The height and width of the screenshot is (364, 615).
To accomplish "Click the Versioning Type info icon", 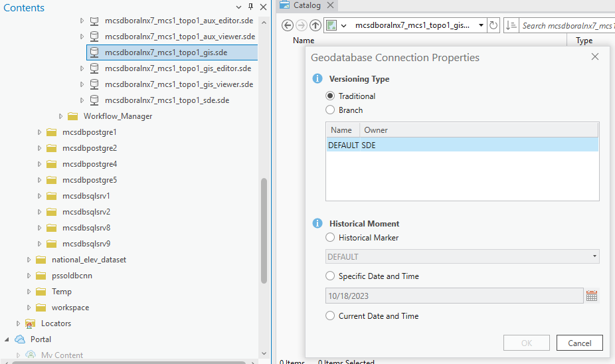I will [317, 79].
